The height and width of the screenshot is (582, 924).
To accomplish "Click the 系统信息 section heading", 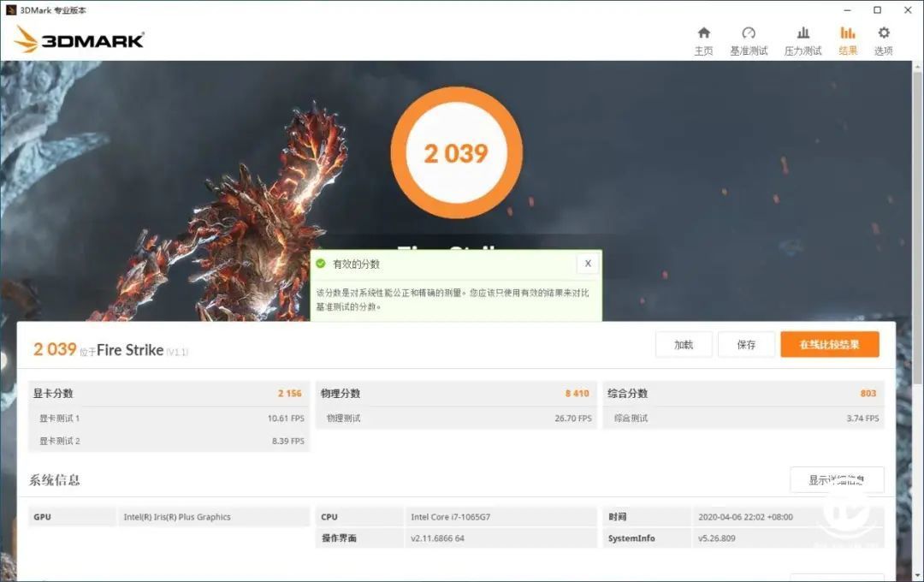I will click(54, 480).
